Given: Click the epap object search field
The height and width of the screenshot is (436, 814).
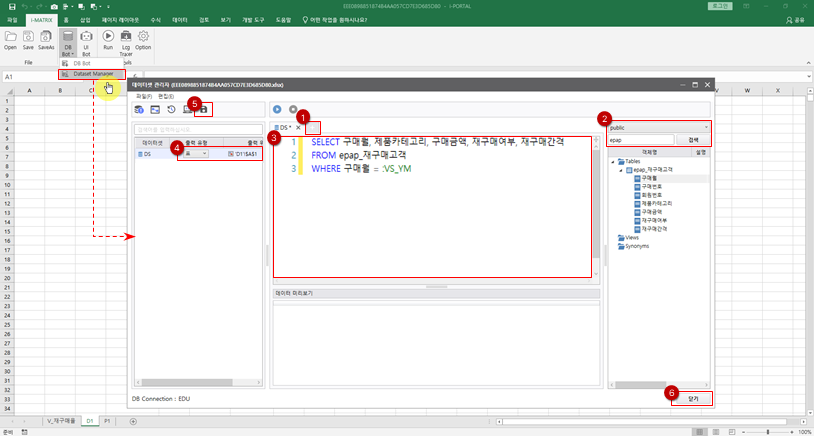Looking at the screenshot, I should pos(640,140).
